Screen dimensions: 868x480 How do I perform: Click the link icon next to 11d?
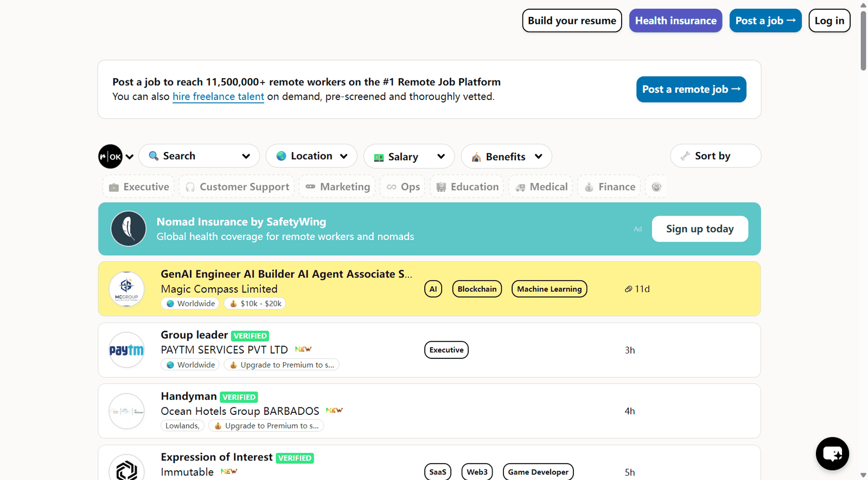[628, 289]
